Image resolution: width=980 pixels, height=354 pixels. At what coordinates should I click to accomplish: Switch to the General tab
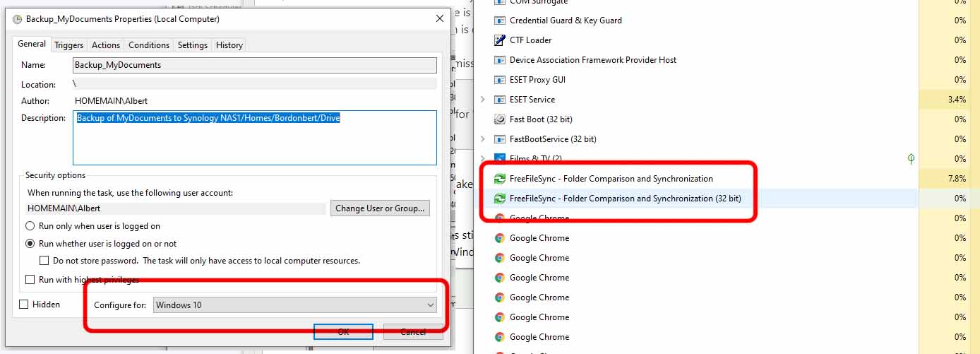pos(32,44)
